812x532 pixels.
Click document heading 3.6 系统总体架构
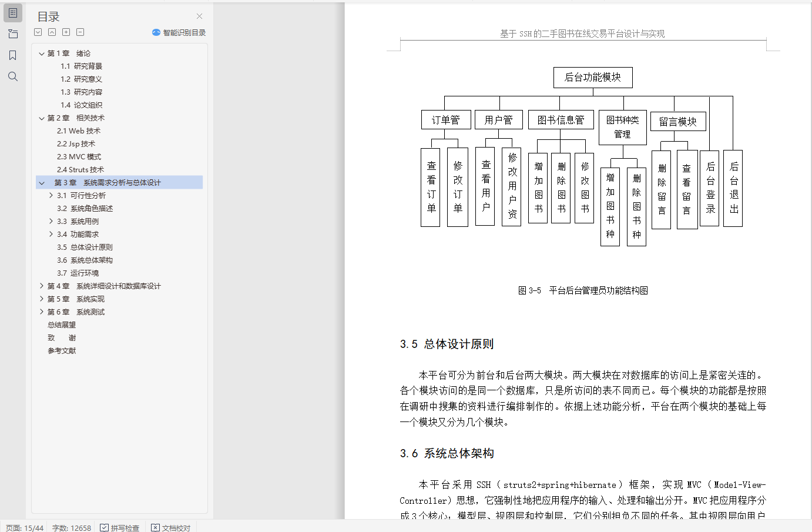coord(447,453)
